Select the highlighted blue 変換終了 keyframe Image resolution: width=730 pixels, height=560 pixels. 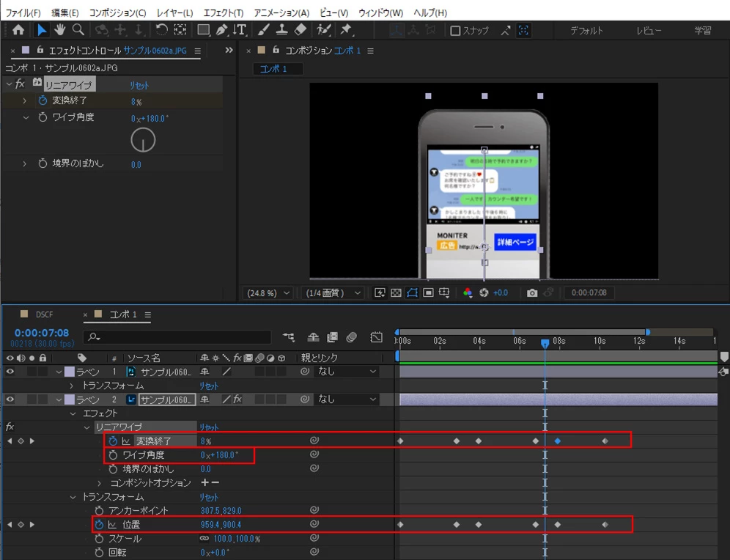558,441
